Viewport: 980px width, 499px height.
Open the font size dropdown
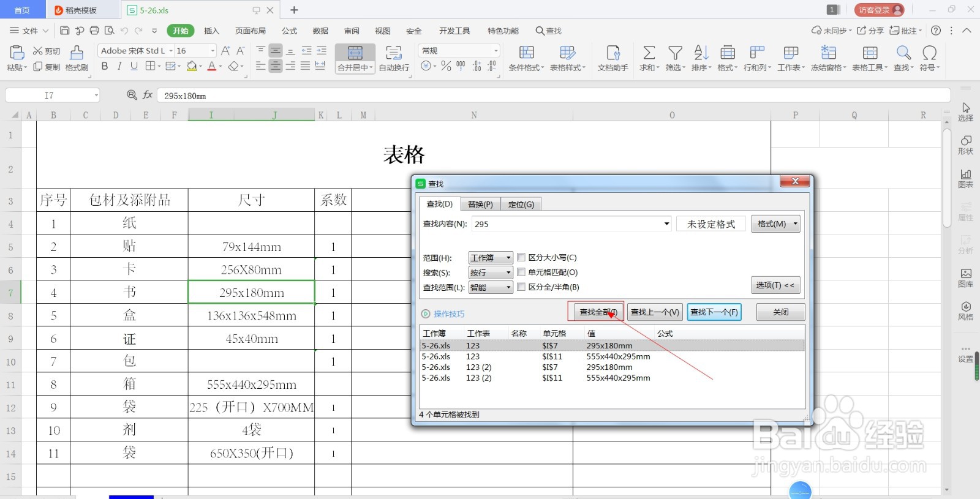(213, 51)
